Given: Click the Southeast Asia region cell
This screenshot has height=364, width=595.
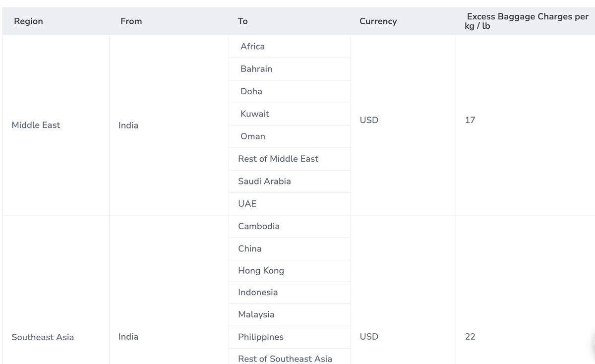Looking at the screenshot, I should click(56, 290).
